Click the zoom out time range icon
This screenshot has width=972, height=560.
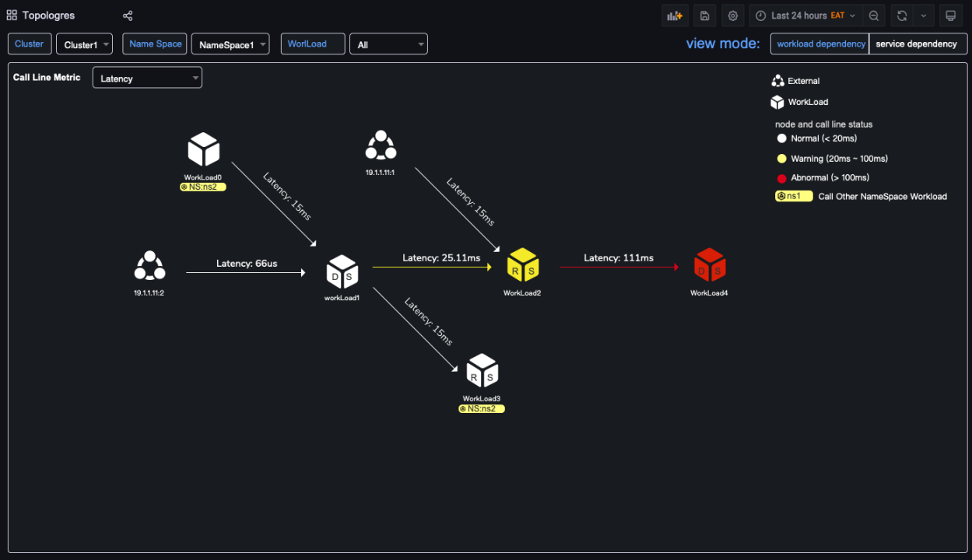click(874, 16)
